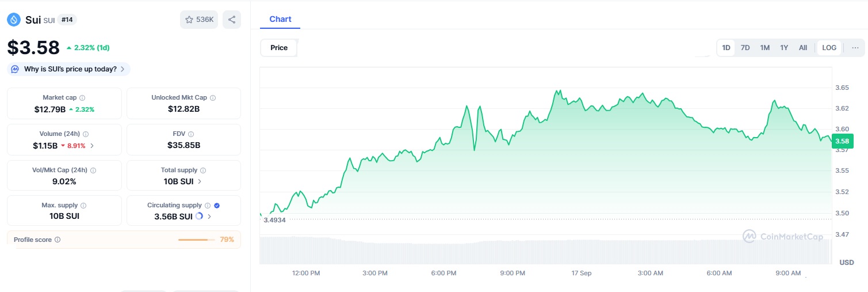Click the Profile score progress bar
868x292 pixels.
coord(197,240)
